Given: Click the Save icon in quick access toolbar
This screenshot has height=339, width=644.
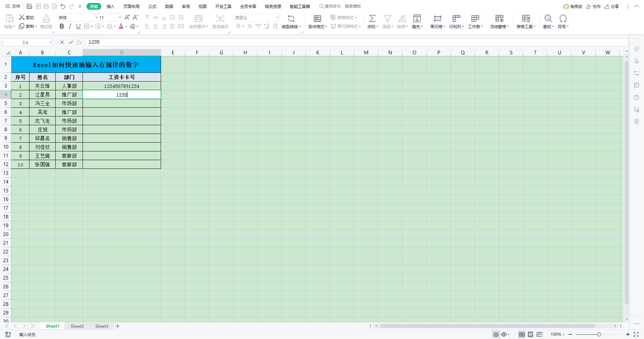Looking at the screenshot, I should click(x=29, y=6).
